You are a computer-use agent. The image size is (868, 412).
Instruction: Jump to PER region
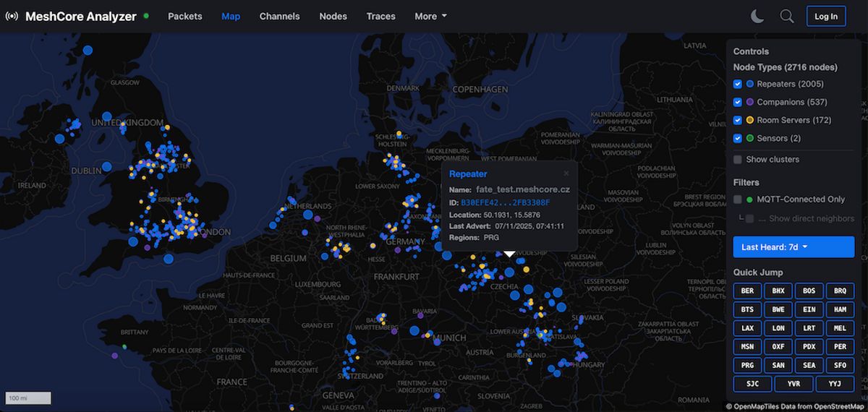[840, 347]
